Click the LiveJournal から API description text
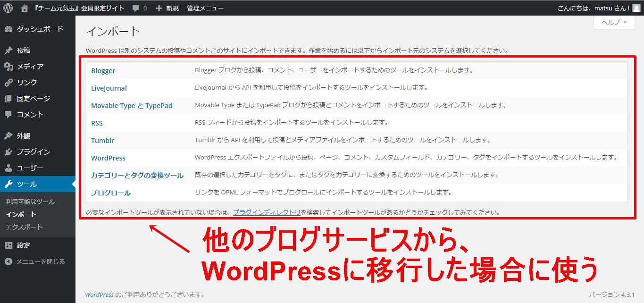This screenshot has height=303, width=644. (x=311, y=88)
